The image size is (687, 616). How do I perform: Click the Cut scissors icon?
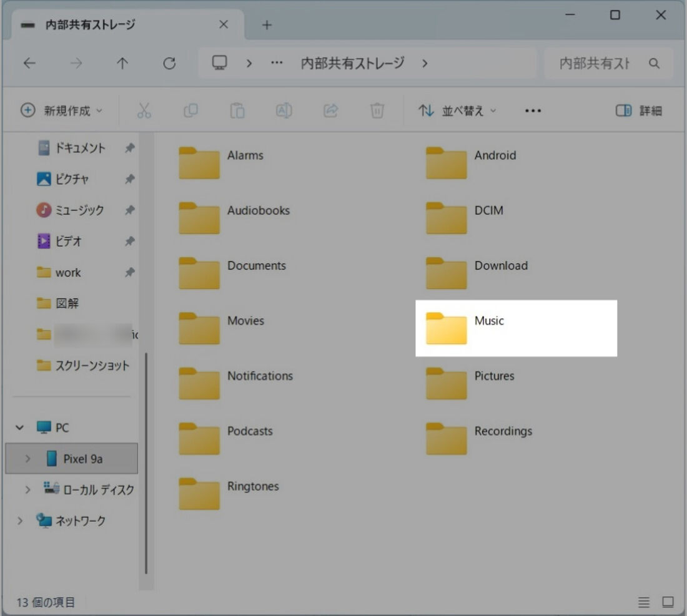tap(144, 110)
